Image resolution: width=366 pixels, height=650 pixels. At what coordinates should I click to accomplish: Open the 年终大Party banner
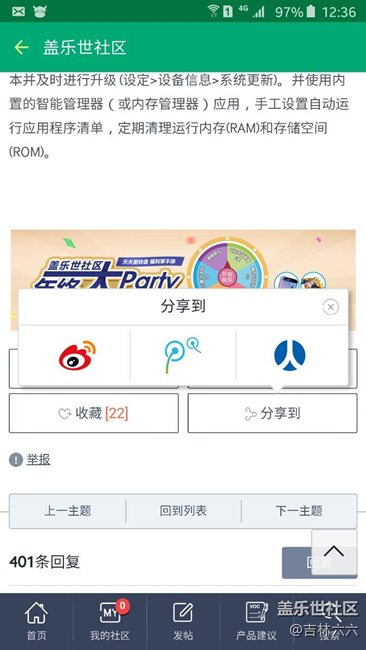click(183, 260)
